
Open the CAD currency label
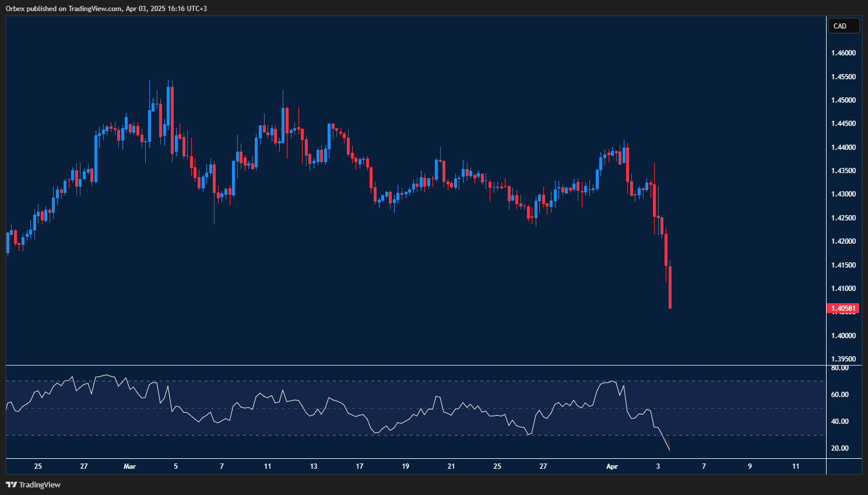(x=844, y=26)
